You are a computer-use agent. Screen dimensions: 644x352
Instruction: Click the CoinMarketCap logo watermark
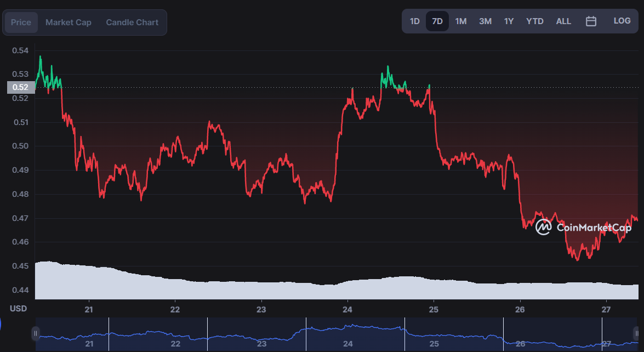pos(583,227)
